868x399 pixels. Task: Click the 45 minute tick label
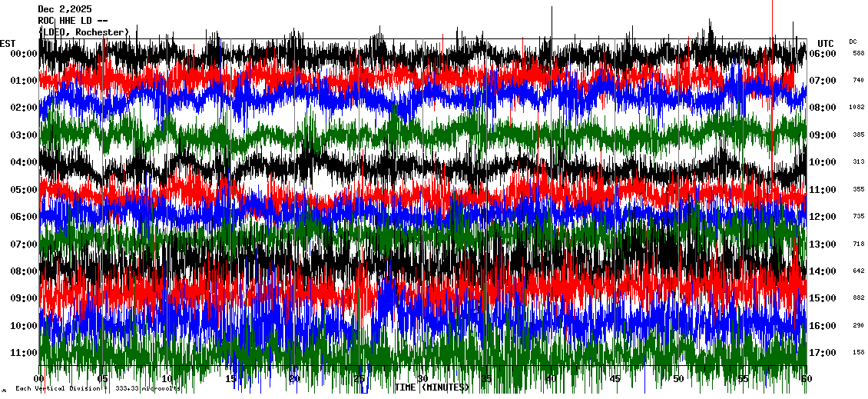tap(615, 379)
